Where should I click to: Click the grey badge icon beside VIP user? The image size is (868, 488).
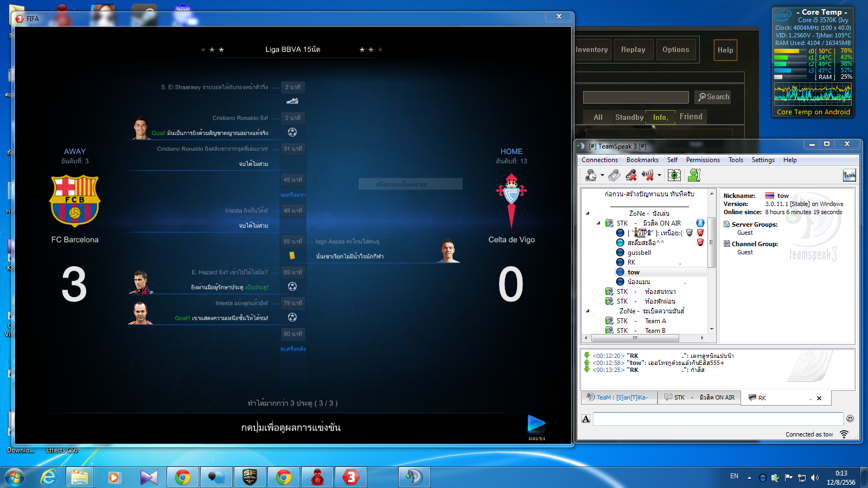pos(690,233)
